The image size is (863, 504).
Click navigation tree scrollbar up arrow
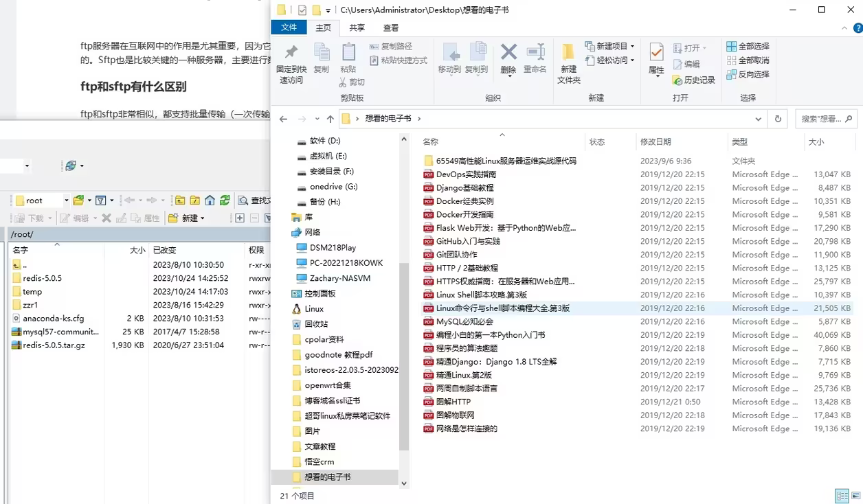point(404,139)
